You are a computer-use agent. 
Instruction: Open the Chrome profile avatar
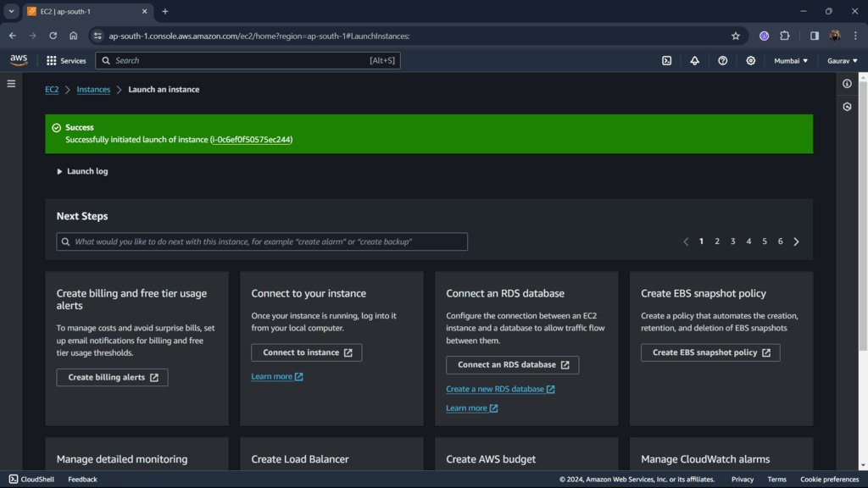(835, 36)
